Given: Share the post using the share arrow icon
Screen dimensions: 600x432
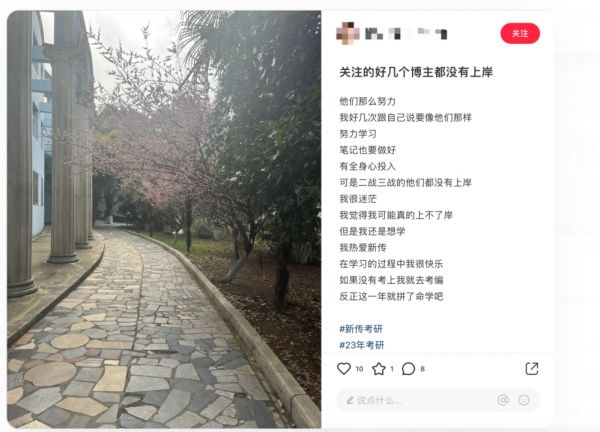Looking at the screenshot, I should click(x=532, y=368).
